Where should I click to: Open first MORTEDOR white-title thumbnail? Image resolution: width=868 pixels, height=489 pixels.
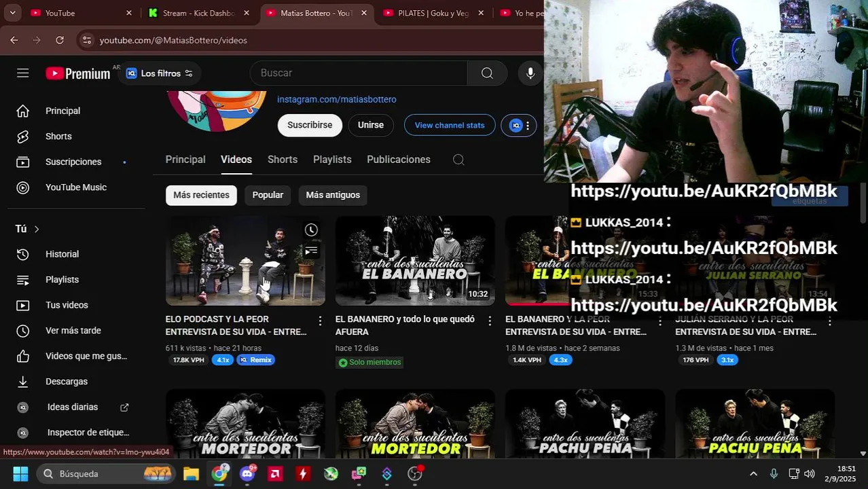click(245, 424)
